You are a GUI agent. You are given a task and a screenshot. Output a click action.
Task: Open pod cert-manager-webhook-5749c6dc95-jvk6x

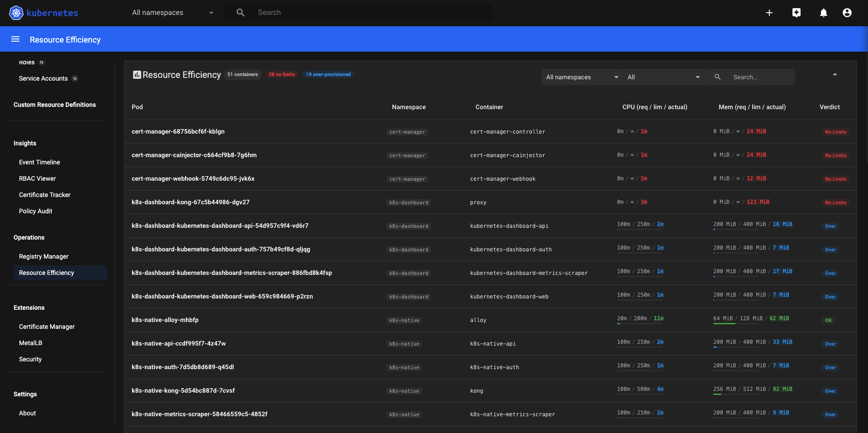(x=193, y=178)
